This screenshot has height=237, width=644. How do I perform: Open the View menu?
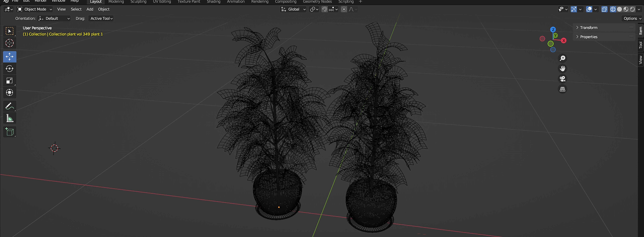tap(61, 9)
